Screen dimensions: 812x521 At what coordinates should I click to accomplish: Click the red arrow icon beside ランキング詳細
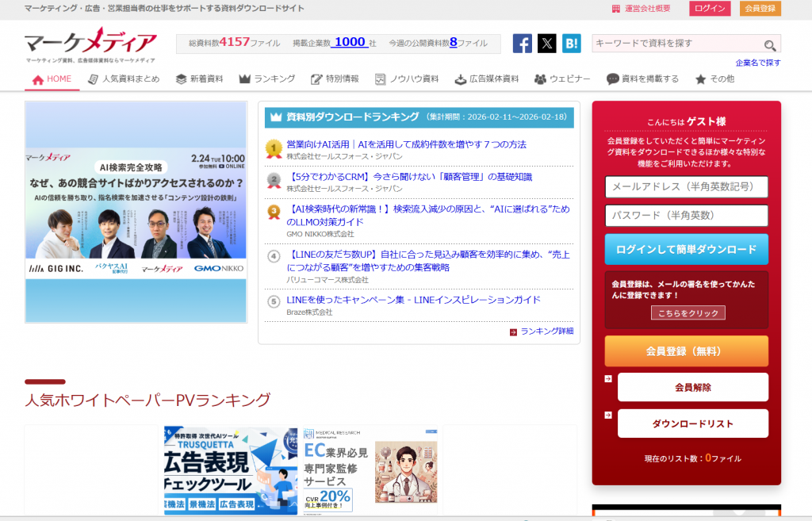tap(513, 332)
